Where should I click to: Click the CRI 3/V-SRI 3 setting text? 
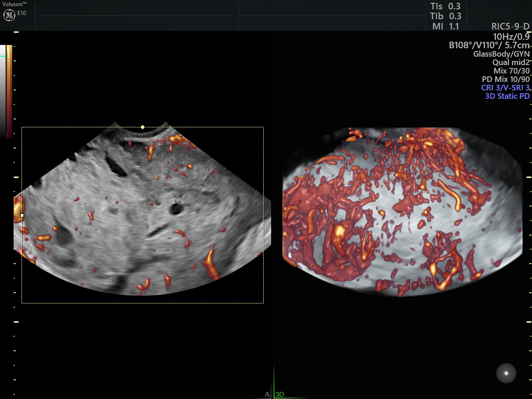tap(505, 88)
